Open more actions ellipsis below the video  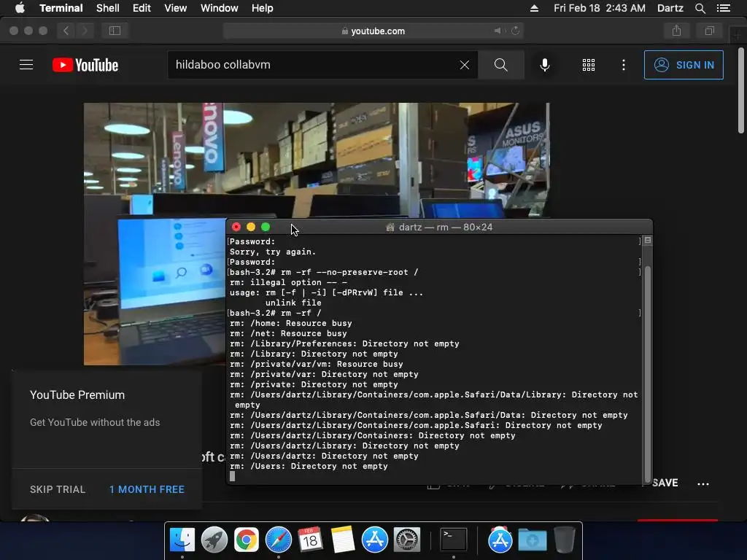703,484
